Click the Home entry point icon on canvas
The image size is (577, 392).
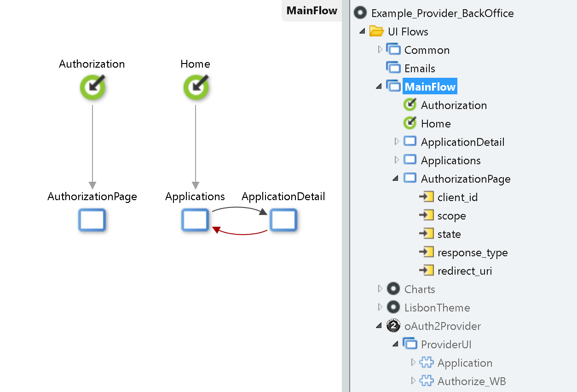[196, 87]
